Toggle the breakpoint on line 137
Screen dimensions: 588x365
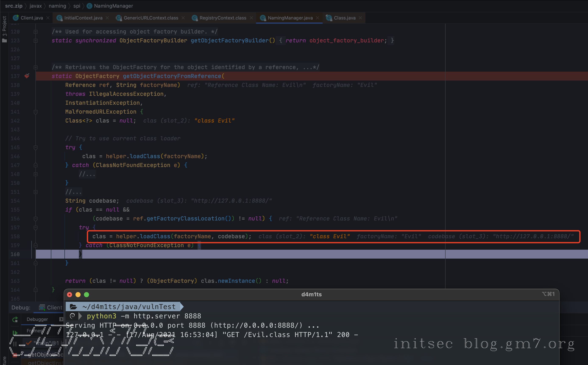pyautogui.click(x=27, y=76)
